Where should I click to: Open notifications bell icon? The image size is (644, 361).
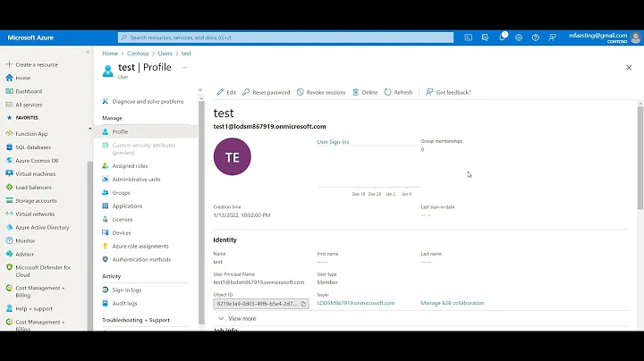pos(503,37)
